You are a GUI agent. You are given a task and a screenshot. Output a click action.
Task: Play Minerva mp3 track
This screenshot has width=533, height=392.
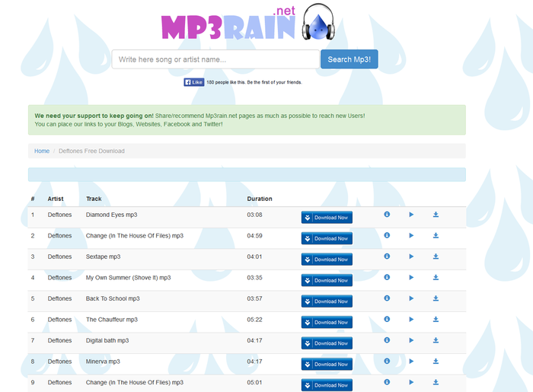(x=411, y=361)
